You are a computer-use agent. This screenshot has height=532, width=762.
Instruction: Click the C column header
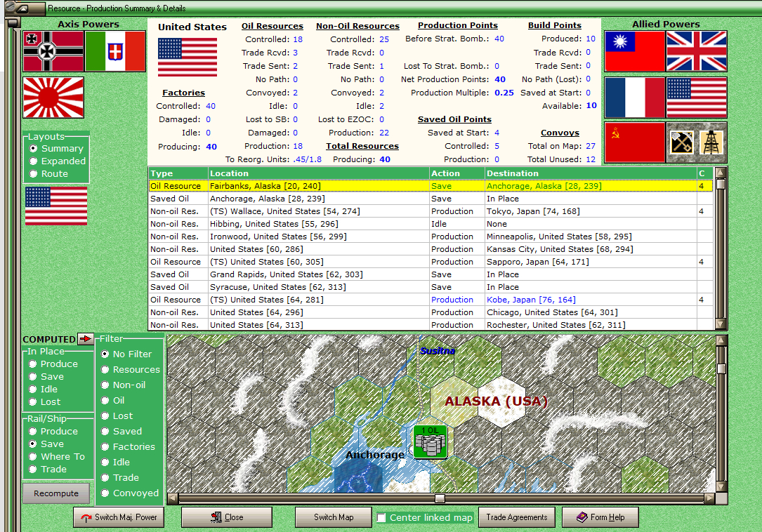tap(704, 173)
